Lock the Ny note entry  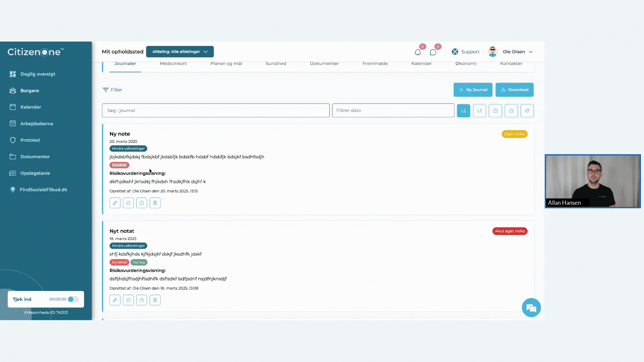click(x=142, y=203)
